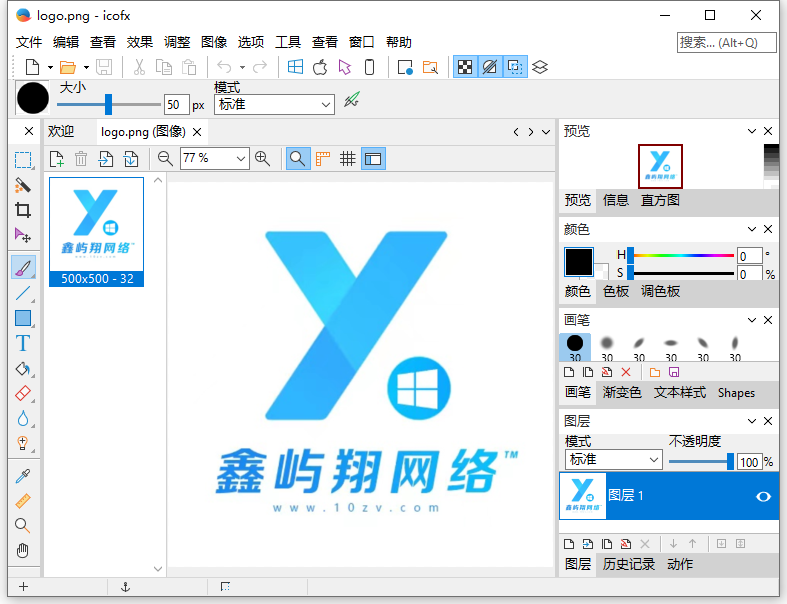
Task: Open the 图像 menu
Action: (x=214, y=42)
